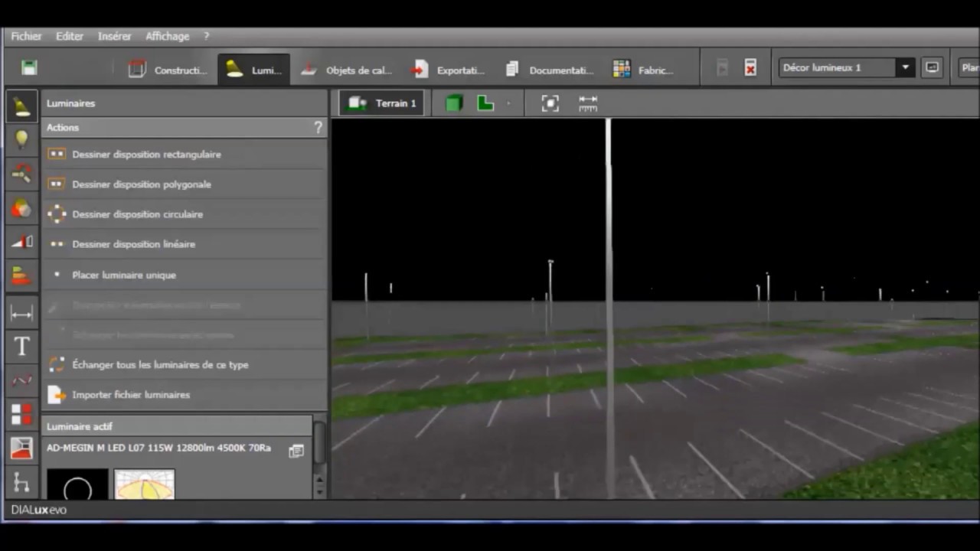Click the AD-MEGIN M LED L07 luminaire name
Image resolution: width=980 pixels, height=551 pixels.
[158, 448]
